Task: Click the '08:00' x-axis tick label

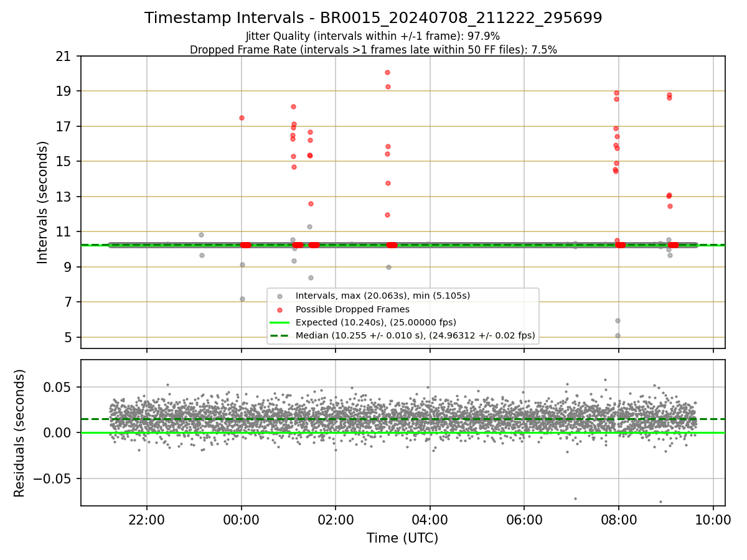Action: tap(618, 520)
